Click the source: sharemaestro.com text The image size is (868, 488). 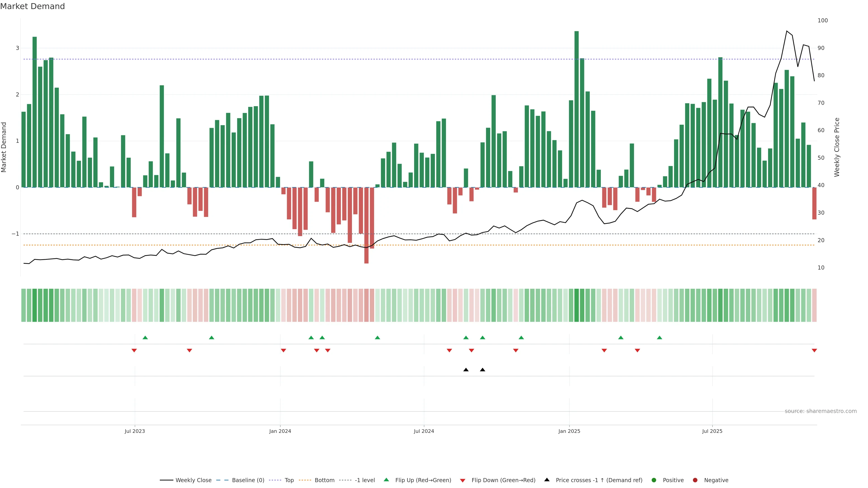pos(821,411)
